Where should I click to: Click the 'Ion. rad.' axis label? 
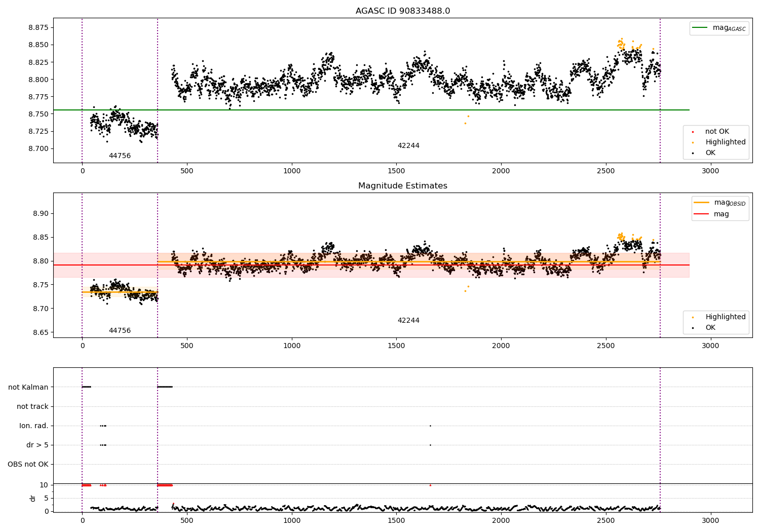34,426
